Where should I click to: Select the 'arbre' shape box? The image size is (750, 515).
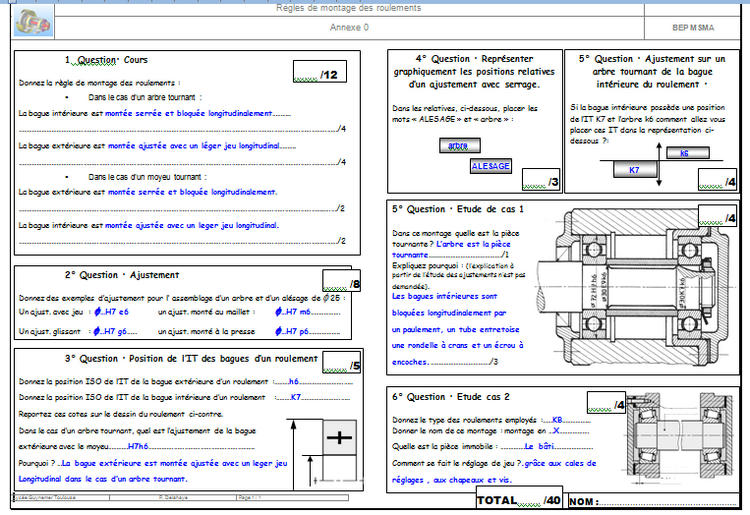(x=459, y=146)
